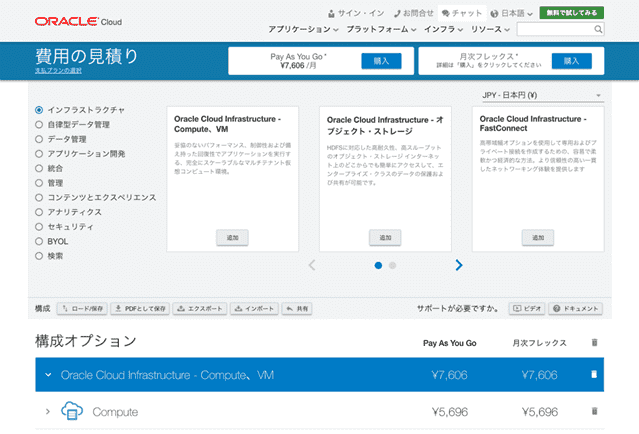Select the 管理 radio button
This screenshot has height=434, width=639.
[x=39, y=183]
